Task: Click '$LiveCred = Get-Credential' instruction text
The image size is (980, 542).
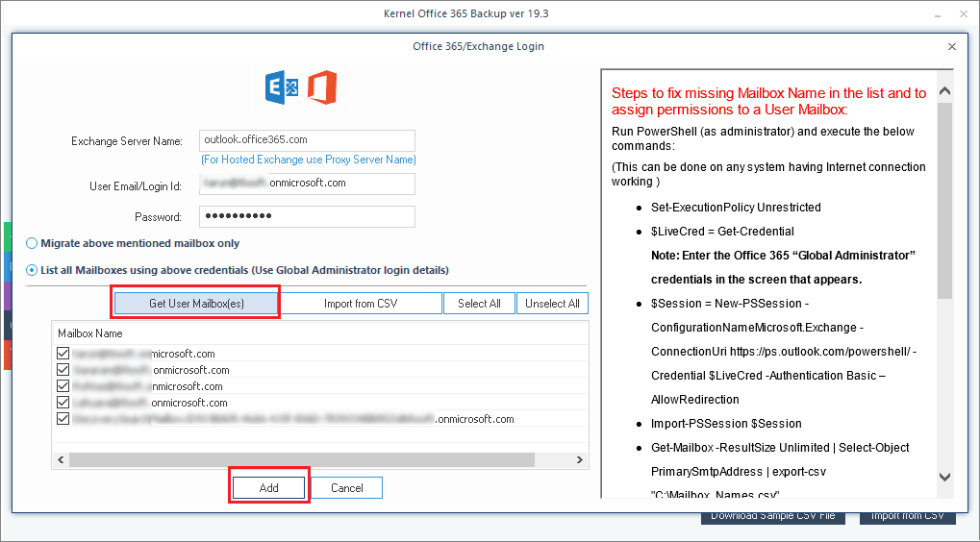Action: 722,232
